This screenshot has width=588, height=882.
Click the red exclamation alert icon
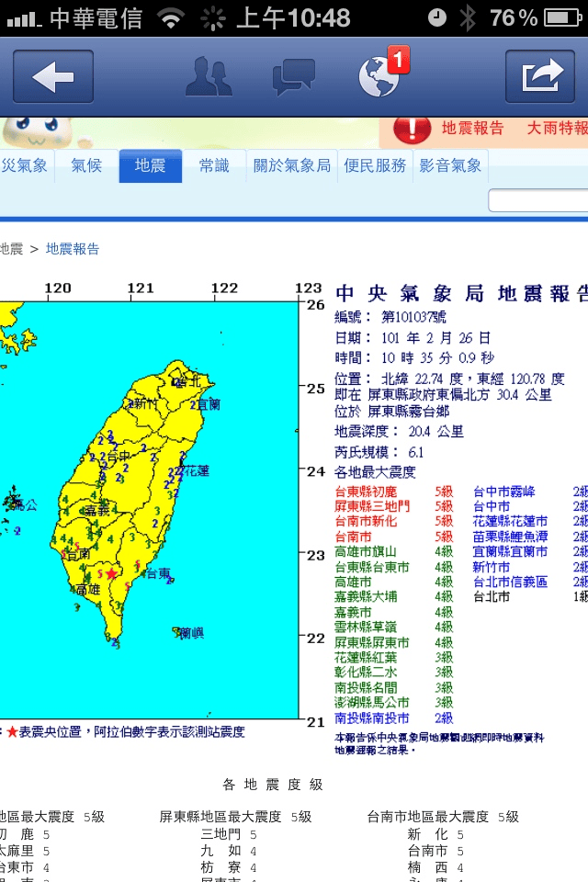413,129
